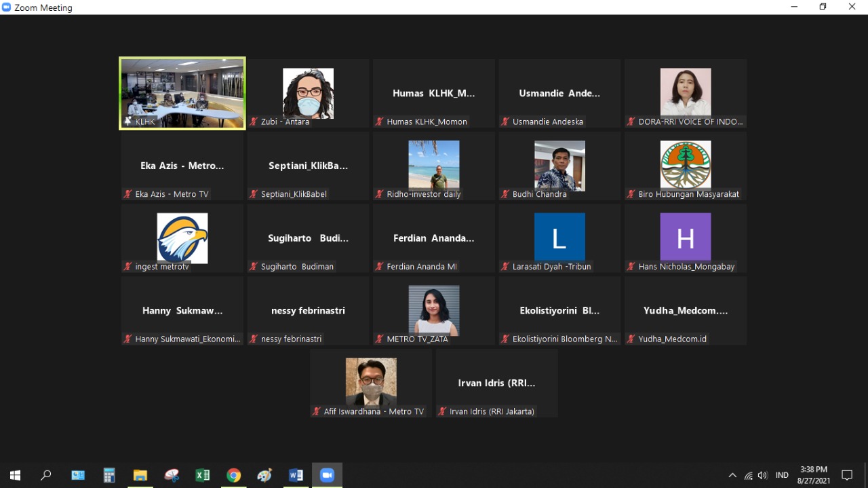Viewport: 868px width, 488px height.
Task: Open the Calculator app from taskbar
Action: click(x=109, y=475)
